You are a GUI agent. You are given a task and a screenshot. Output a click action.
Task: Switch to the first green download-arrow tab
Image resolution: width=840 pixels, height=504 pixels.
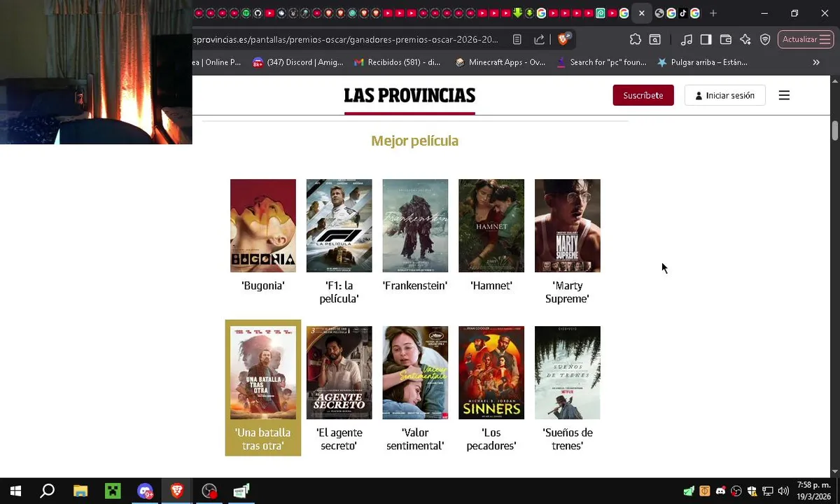click(x=517, y=13)
